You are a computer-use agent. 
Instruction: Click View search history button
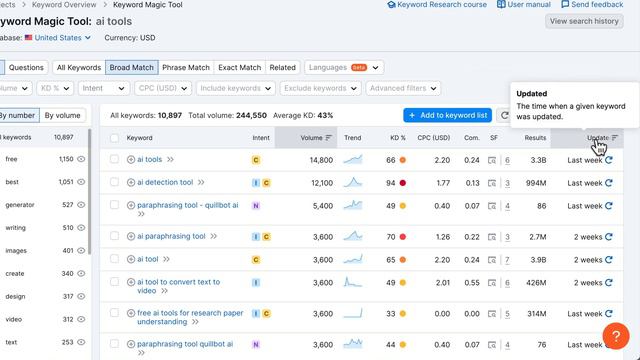click(x=584, y=21)
